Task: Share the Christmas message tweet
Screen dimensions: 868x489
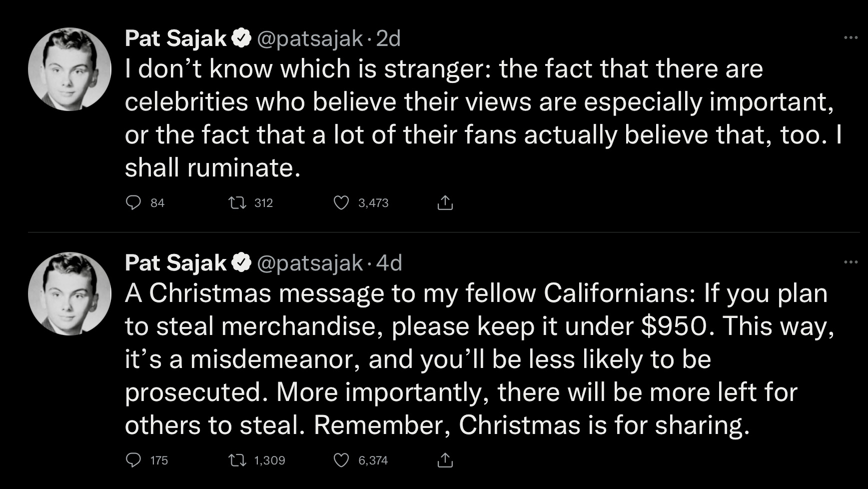Action: (445, 460)
